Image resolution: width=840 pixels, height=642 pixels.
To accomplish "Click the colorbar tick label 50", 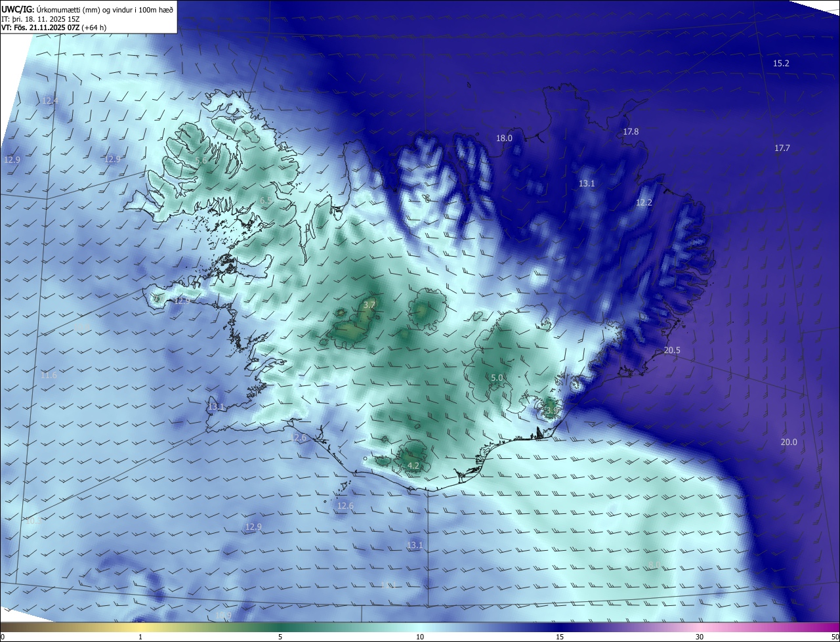I will point(835,637).
